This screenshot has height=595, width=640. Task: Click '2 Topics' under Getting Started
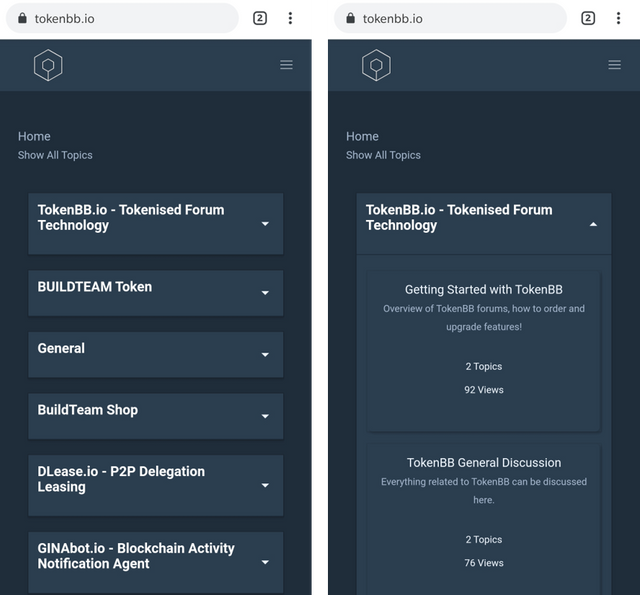(484, 366)
